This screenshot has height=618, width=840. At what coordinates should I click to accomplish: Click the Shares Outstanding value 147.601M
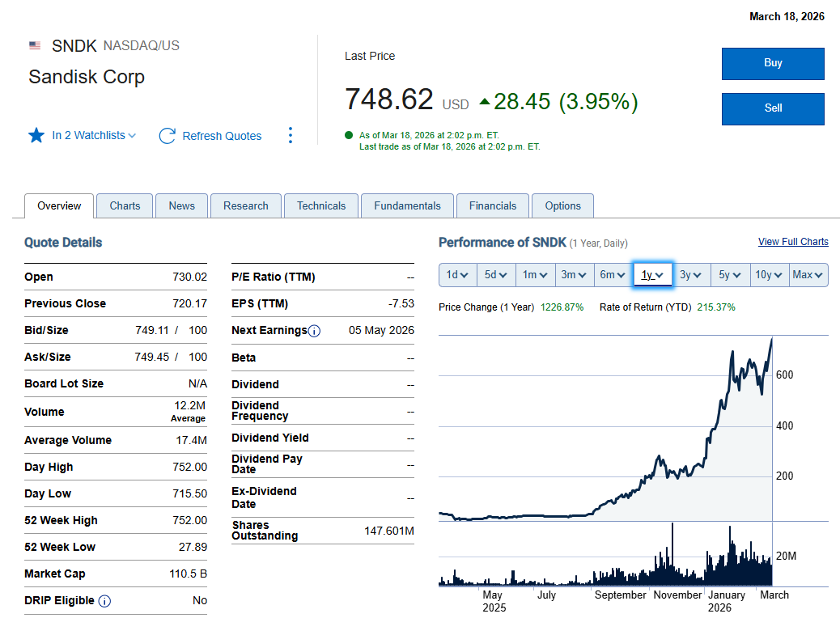389,531
